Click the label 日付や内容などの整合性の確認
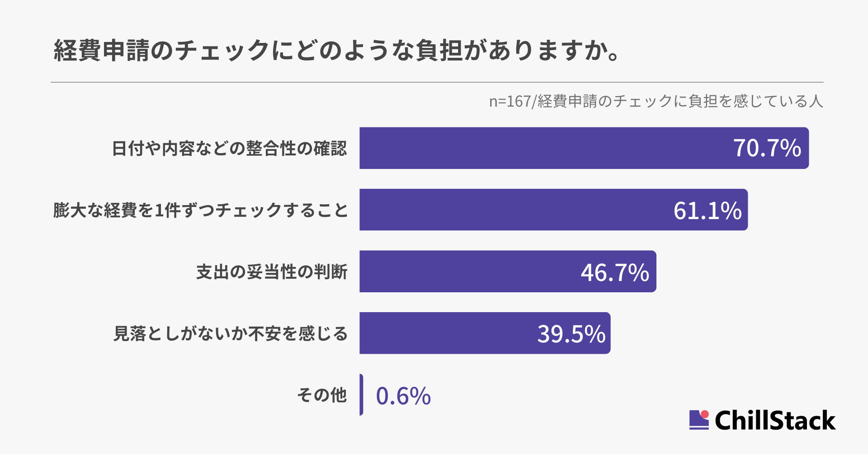 [229, 149]
